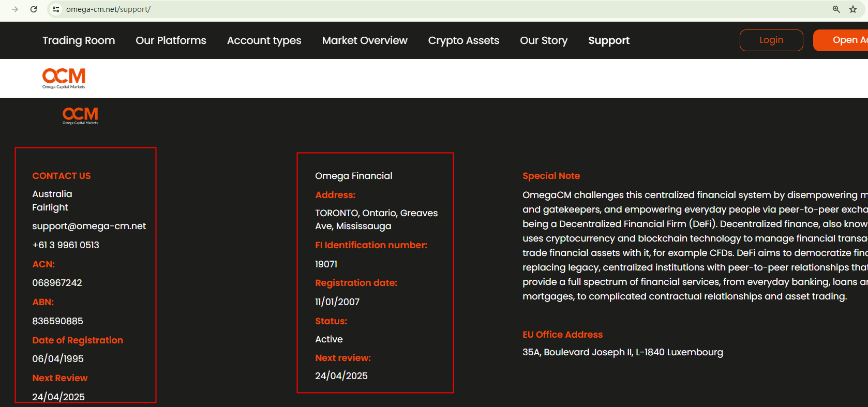Click the support@omega-cm.net email
The width and height of the screenshot is (868, 407).
[89, 226]
